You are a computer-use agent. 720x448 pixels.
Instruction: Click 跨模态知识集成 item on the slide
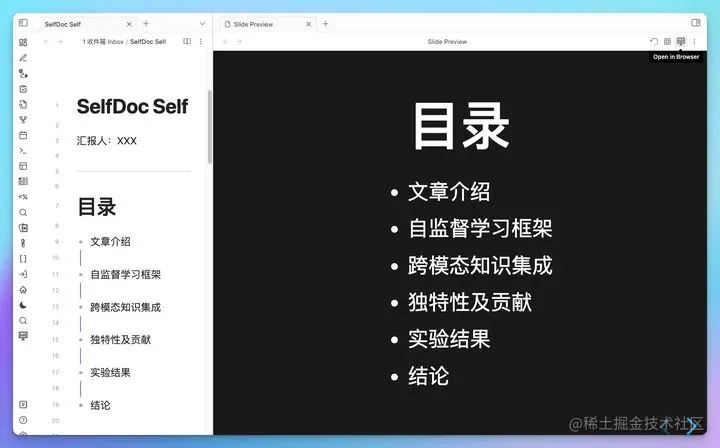(x=480, y=265)
